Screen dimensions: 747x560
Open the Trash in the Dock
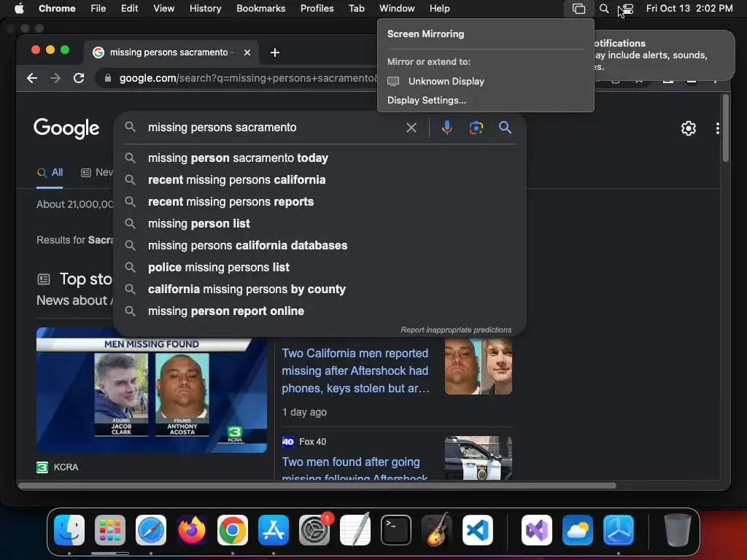tap(677, 530)
